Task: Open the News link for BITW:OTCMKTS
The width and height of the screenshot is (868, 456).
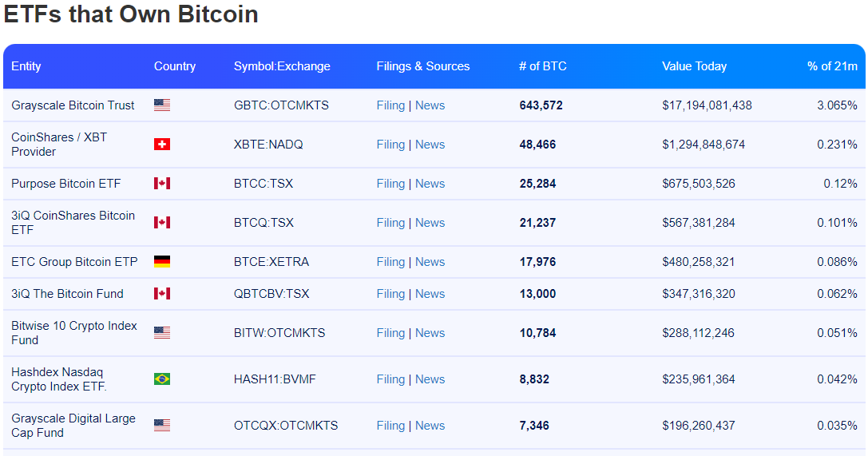Action: coord(430,332)
